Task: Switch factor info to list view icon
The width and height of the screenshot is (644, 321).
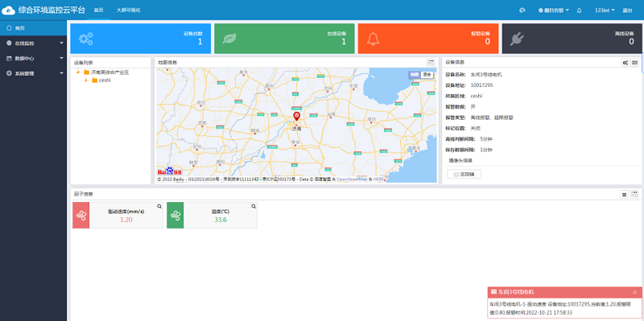Action: [x=624, y=194]
